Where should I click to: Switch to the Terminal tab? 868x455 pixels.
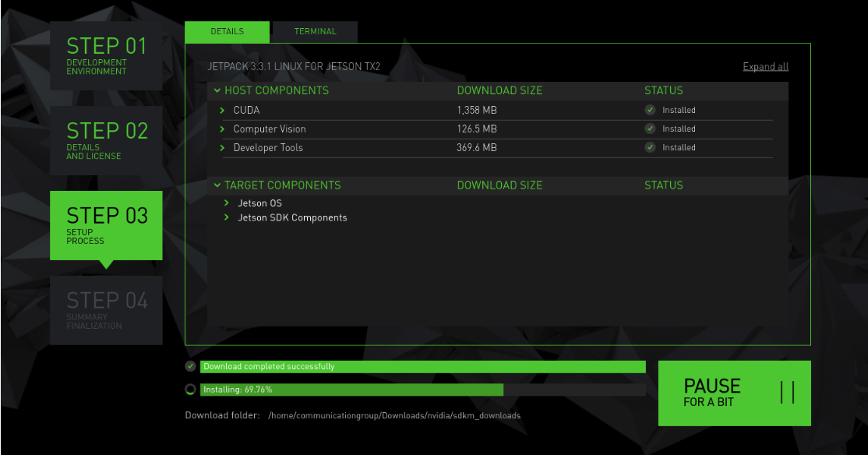tap(315, 31)
